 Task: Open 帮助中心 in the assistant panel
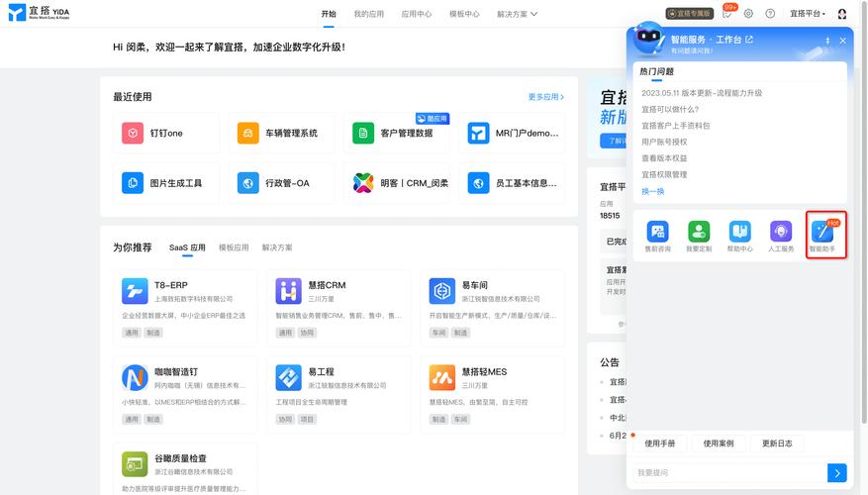739,237
